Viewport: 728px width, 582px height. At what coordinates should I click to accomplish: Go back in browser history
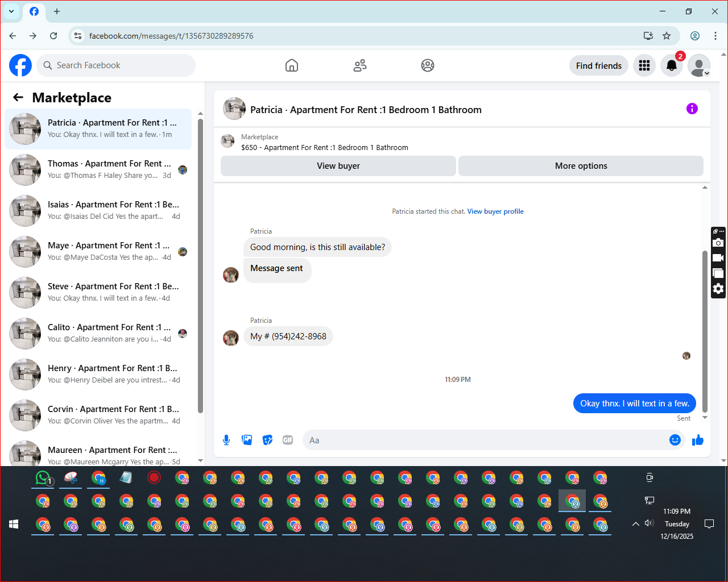(x=13, y=36)
